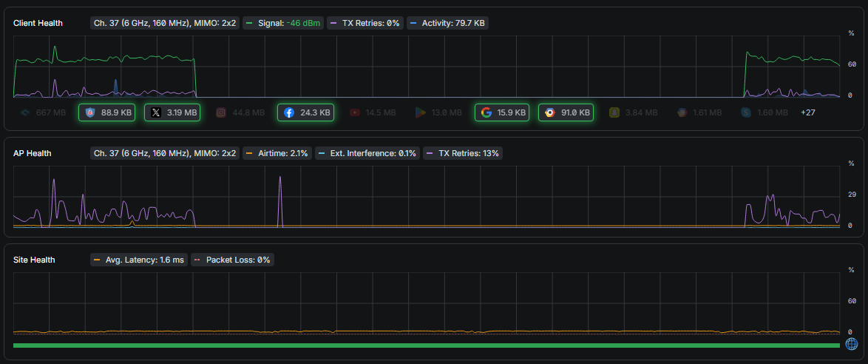Screen dimensions: 868x364
Task: Click the isolated purple spike in AP Health
Action: click(280, 200)
